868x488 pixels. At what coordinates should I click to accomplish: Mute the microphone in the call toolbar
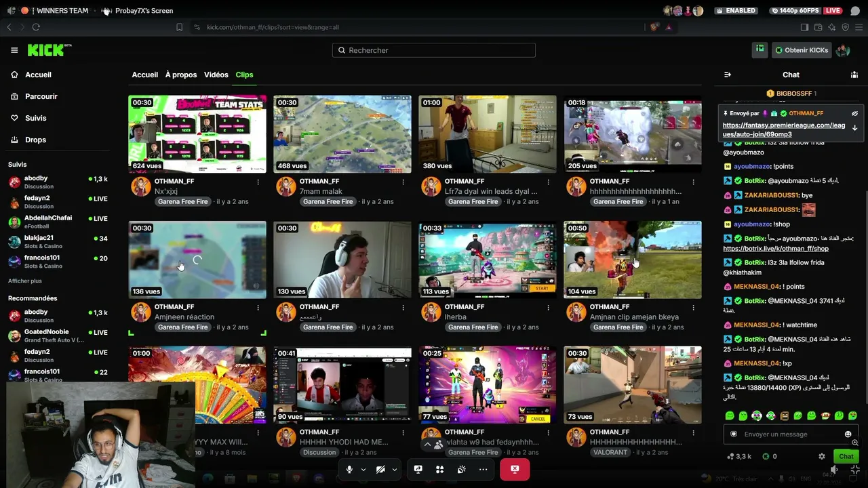(x=349, y=469)
